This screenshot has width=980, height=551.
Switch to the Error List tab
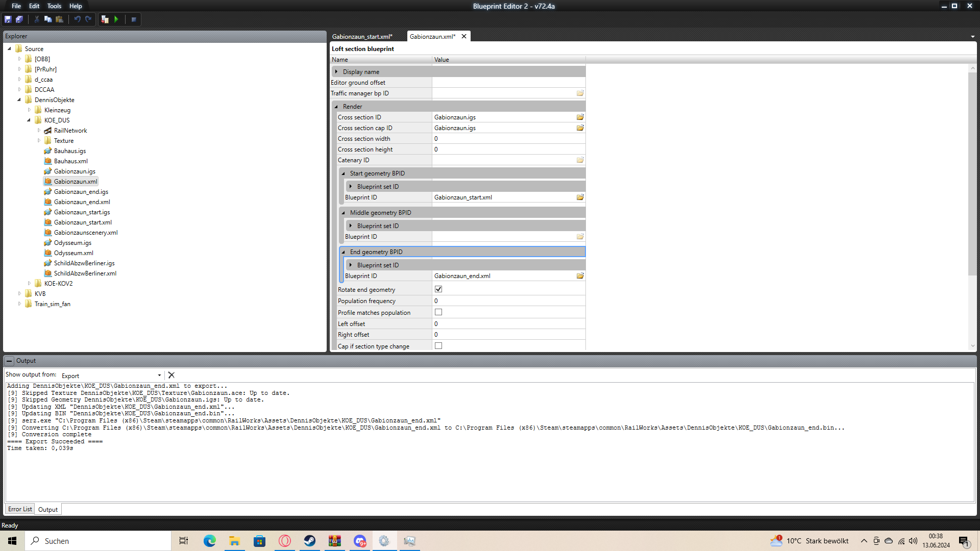click(20, 509)
